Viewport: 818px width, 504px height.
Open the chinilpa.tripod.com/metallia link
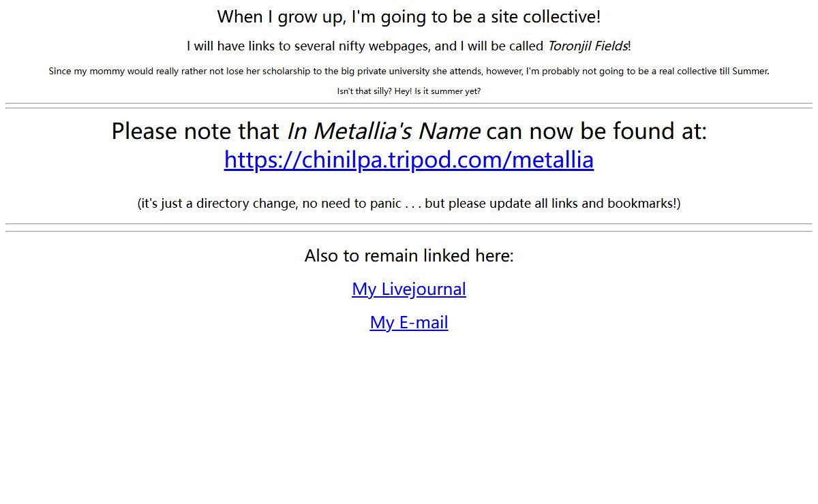[x=409, y=160]
